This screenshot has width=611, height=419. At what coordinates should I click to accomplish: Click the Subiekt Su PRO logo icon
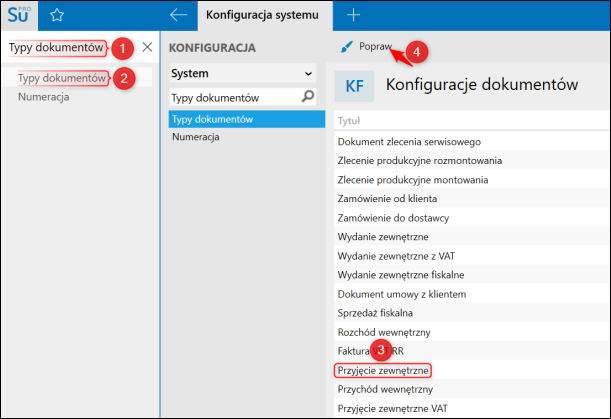point(19,15)
